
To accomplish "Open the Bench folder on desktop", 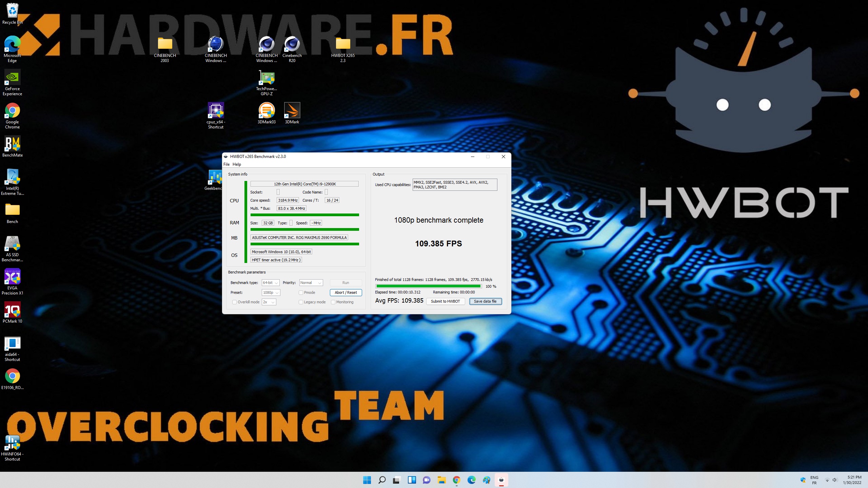I will [x=13, y=213].
